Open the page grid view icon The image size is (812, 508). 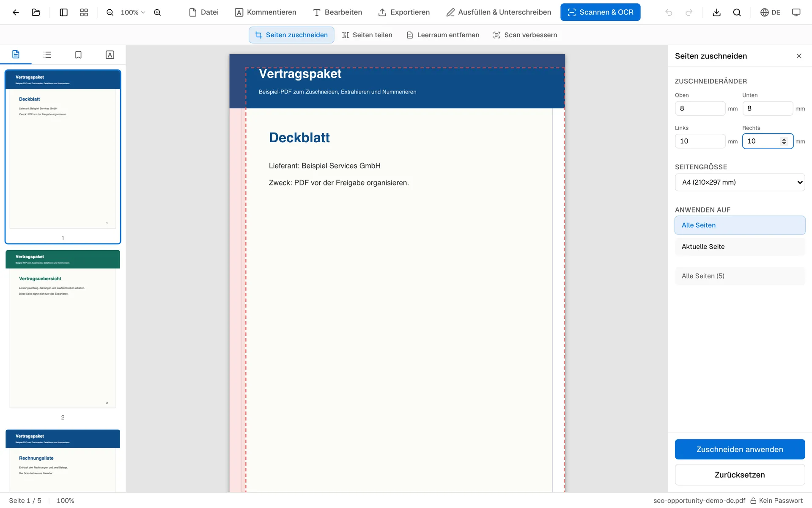(x=84, y=12)
